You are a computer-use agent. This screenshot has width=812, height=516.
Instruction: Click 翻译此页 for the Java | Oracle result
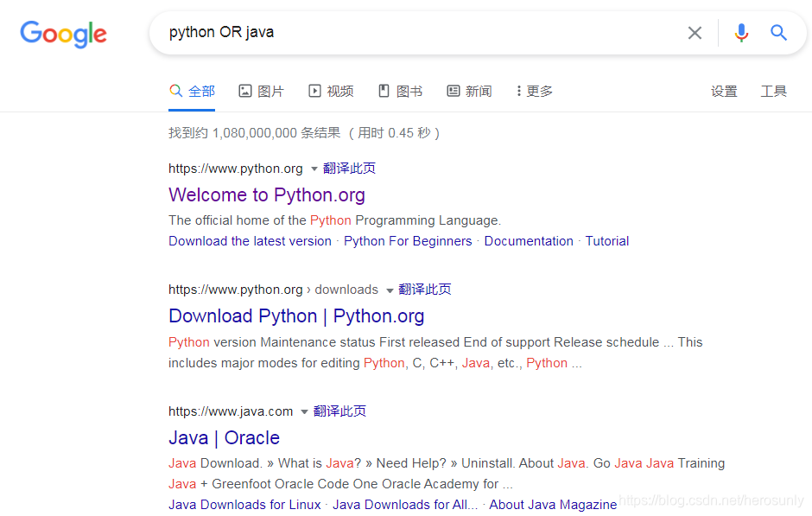click(x=339, y=411)
